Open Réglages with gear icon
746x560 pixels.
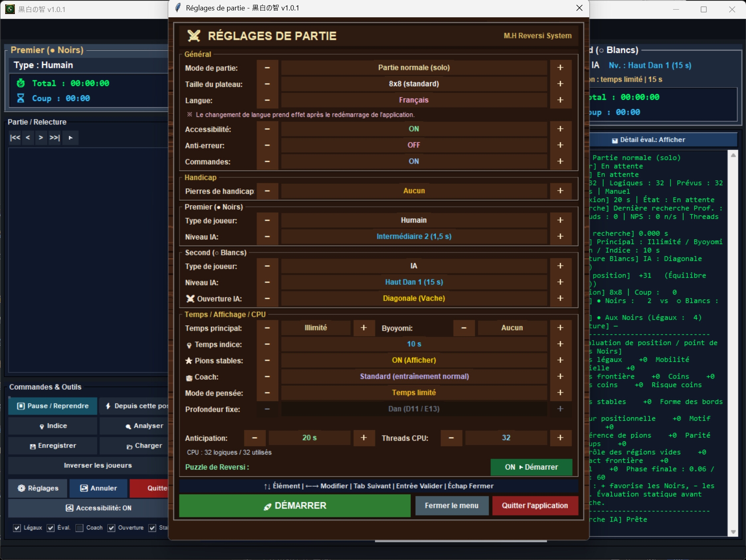[38, 488]
